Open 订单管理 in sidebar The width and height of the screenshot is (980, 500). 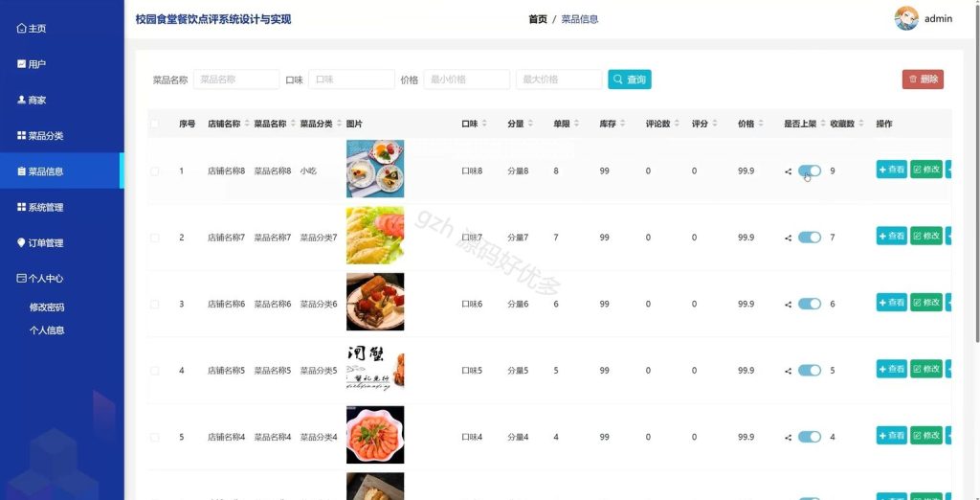coord(40,242)
